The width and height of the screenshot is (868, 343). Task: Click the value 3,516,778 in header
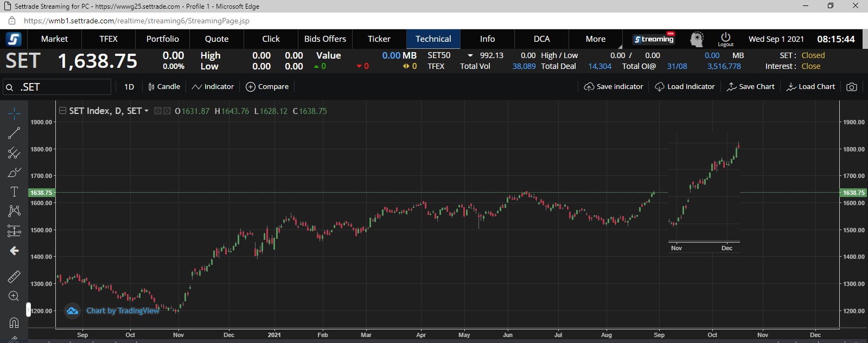coord(724,66)
